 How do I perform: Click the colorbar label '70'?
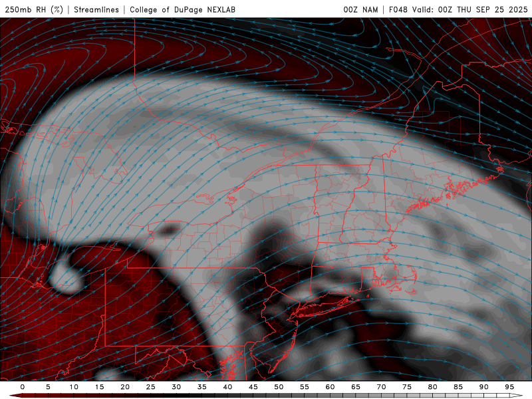(x=381, y=387)
